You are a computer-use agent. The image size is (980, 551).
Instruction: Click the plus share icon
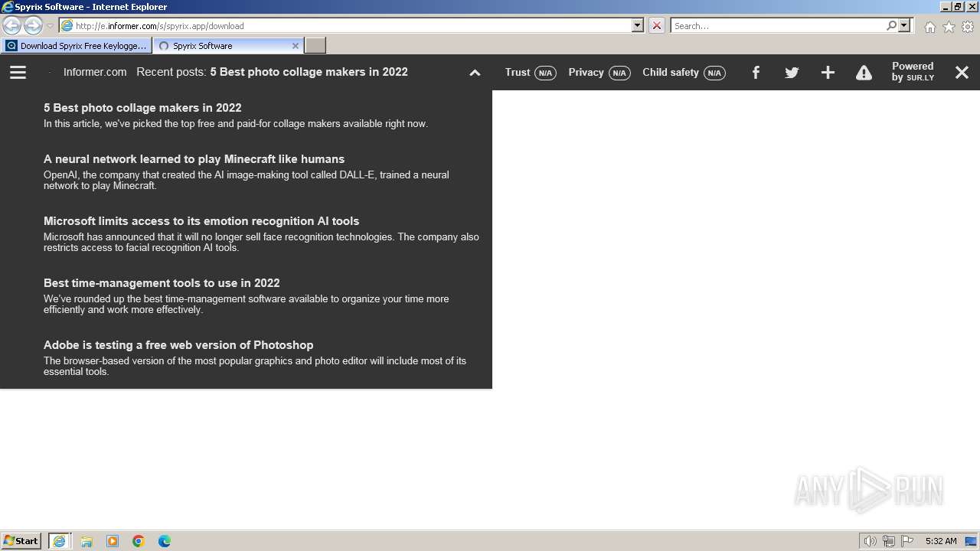tap(828, 73)
